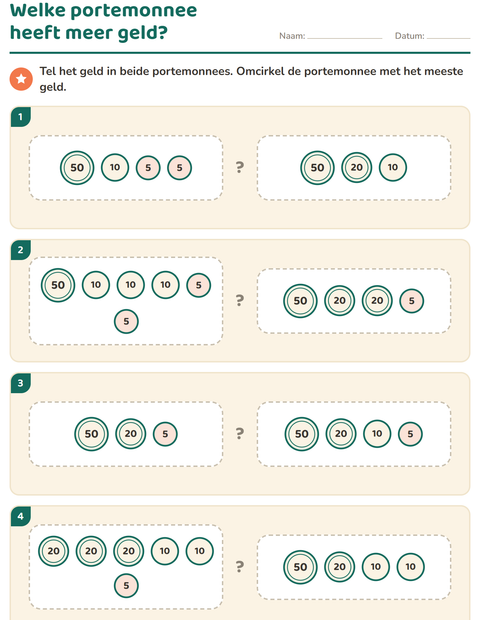Click the number 3 exercise badge
The image size is (480, 620).
point(21,383)
